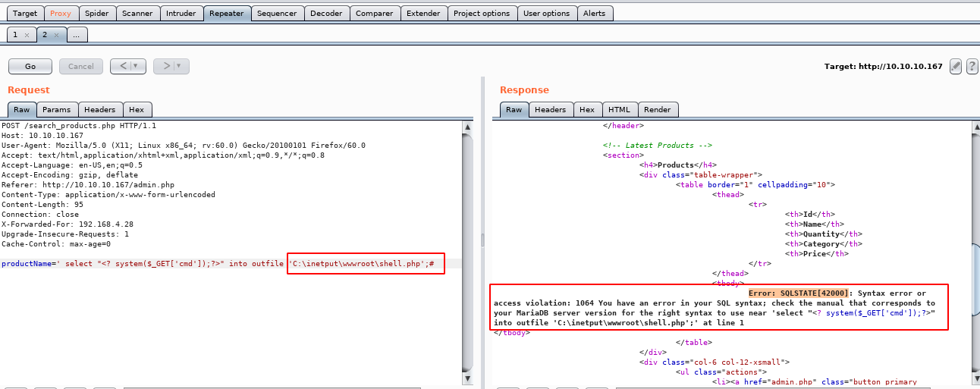Click the User-Agent header line

point(184,146)
